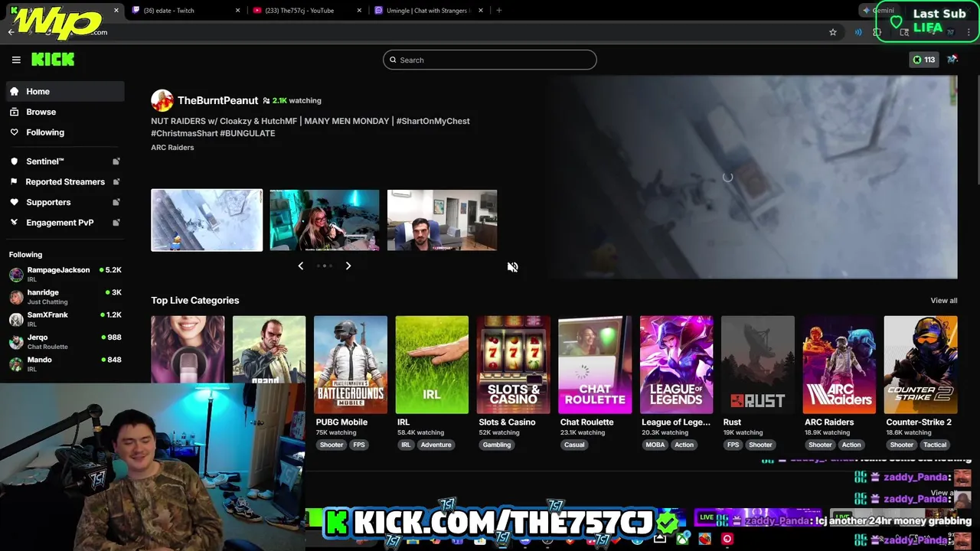Viewport: 980px width, 551px height.
Task: Open the ARC Raiders stream category link
Action: coord(172,148)
